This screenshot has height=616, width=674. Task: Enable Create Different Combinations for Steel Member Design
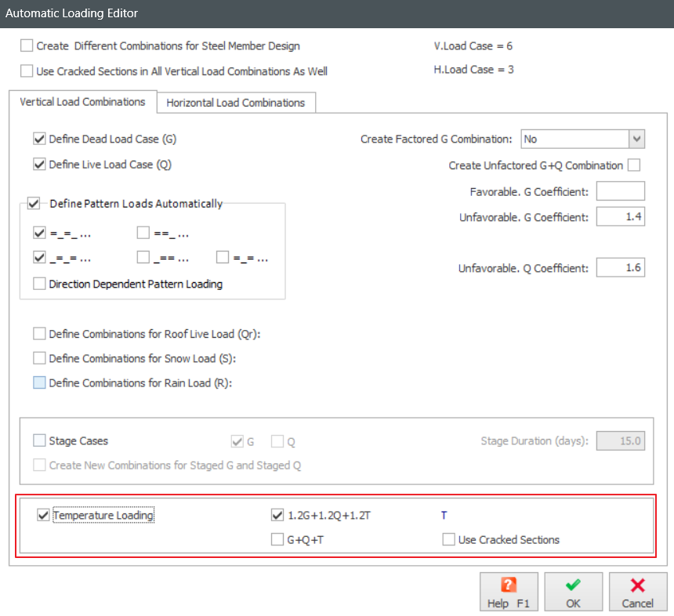(27, 46)
